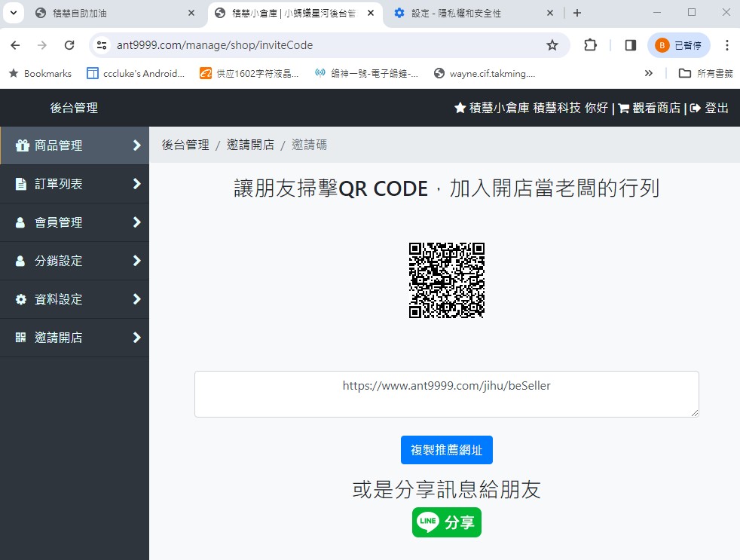The height and width of the screenshot is (560, 740).
Task: Click the logout arrow icon
Action: [x=696, y=109]
